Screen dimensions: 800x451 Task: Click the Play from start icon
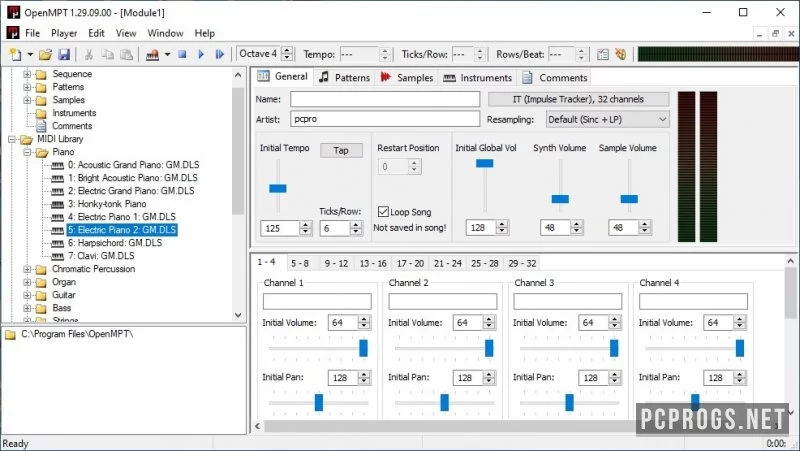219,54
